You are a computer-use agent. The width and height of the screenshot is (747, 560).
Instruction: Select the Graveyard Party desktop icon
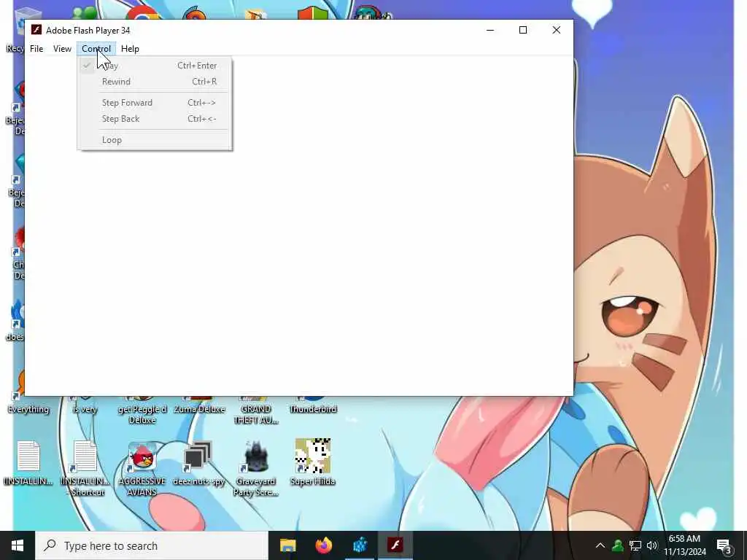click(x=256, y=468)
